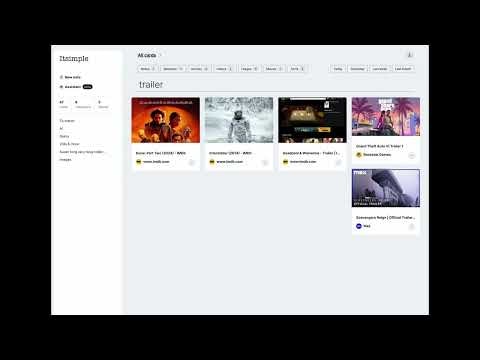480x360 pixels.
Task: Click the Itsimple logo
Action: pos(74,58)
